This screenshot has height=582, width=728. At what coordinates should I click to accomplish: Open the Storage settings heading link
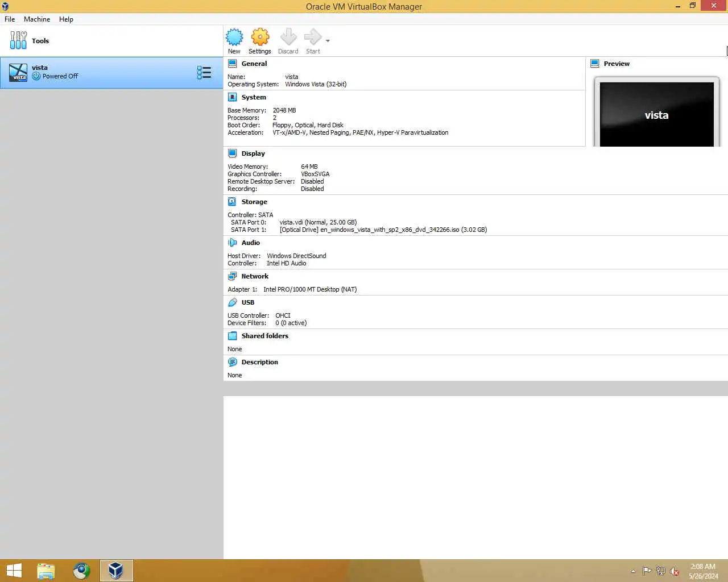click(x=254, y=202)
